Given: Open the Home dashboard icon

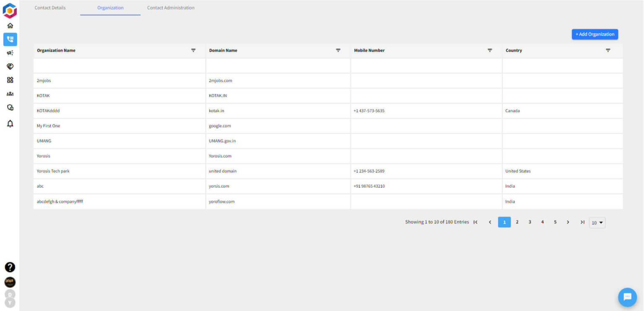Looking at the screenshot, I should 10,25.
